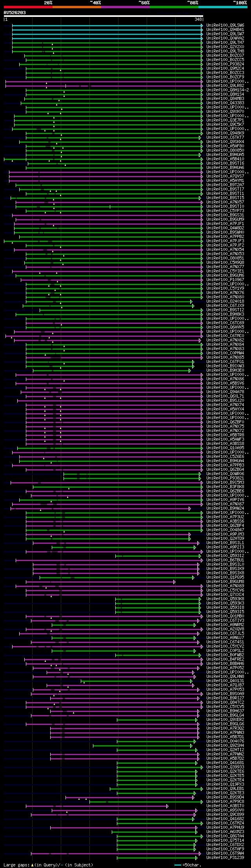This screenshot has height=868, width=251.
Task: Select hit label UniRef100_B6TBU1
Action: click(x=225, y=560)
